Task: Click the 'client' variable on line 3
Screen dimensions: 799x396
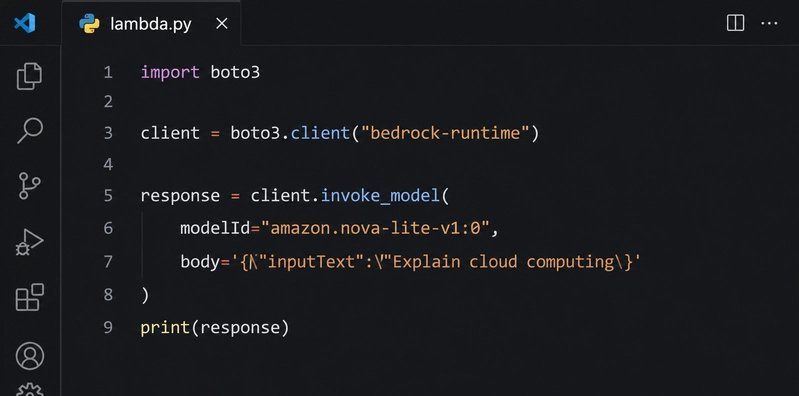Action: pyautogui.click(x=170, y=133)
